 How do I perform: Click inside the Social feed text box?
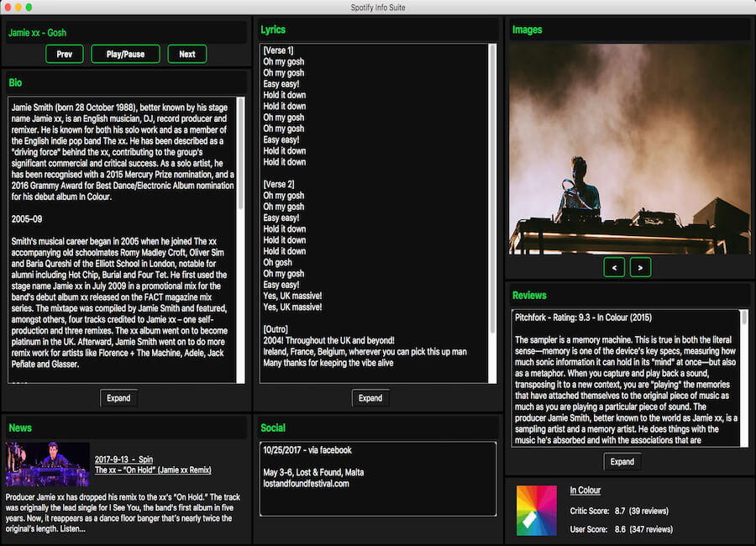pyautogui.click(x=377, y=479)
